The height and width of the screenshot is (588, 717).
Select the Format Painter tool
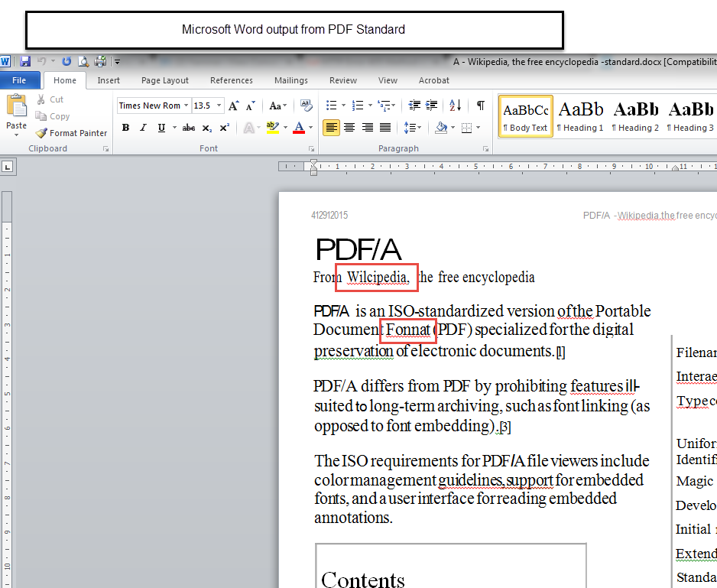point(71,133)
